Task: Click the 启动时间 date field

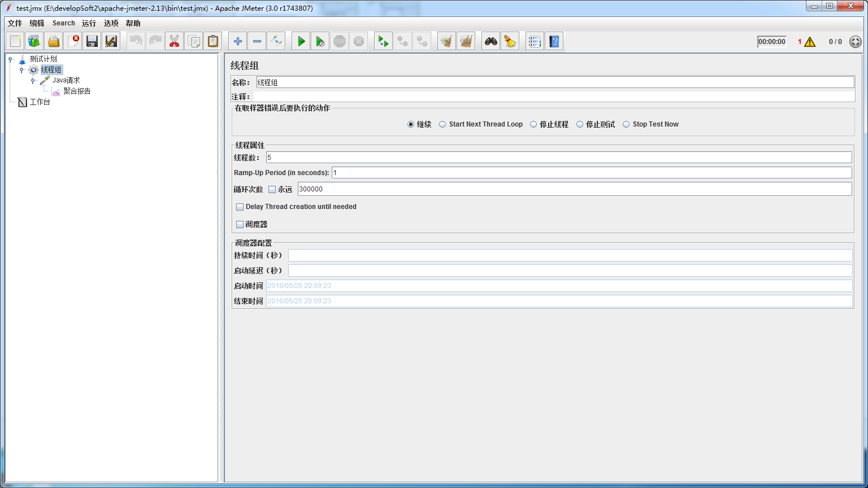Action: click(x=559, y=286)
